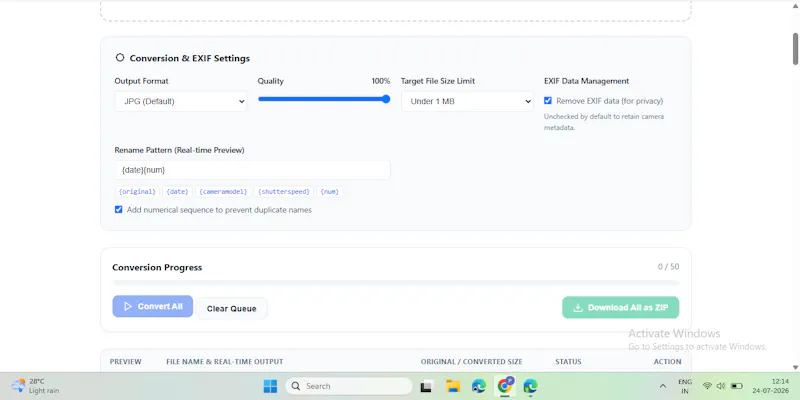
Task: Click the Conversion Progress heading
Action: [157, 267]
